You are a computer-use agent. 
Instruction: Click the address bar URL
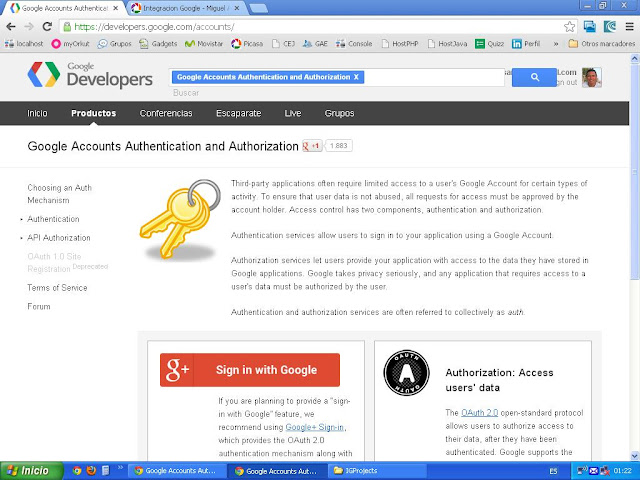(154, 27)
